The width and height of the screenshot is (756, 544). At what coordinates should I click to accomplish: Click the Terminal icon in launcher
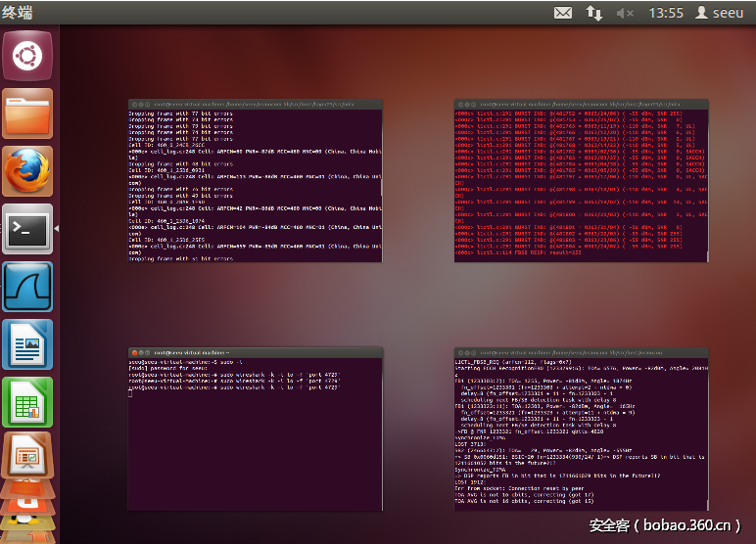coord(27,230)
